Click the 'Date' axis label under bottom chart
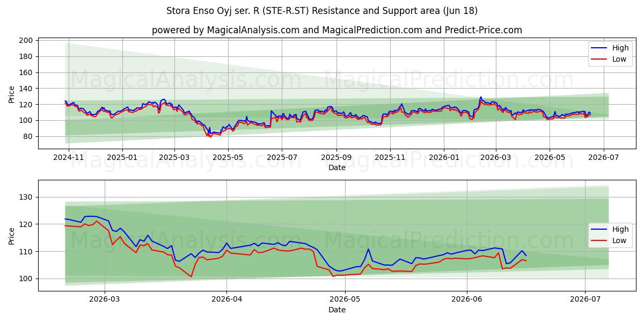The height and width of the screenshot is (322, 644). click(x=336, y=310)
